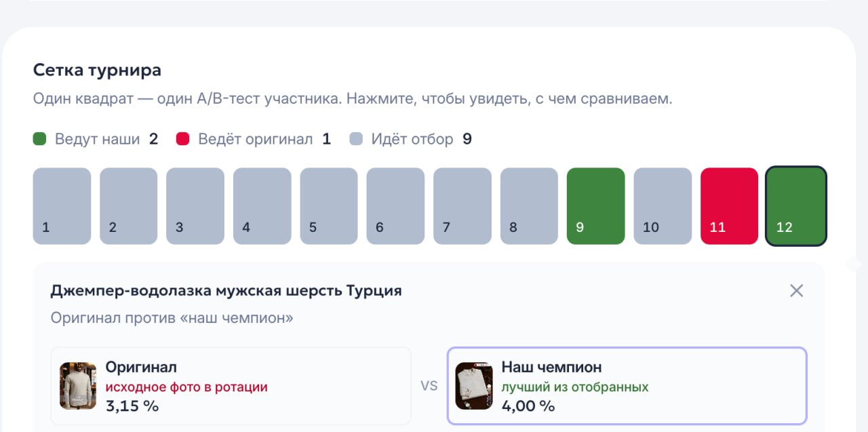Select the Наш чемпион comparison card
This screenshot has width=868, height=432.
(x=627, y=386)
